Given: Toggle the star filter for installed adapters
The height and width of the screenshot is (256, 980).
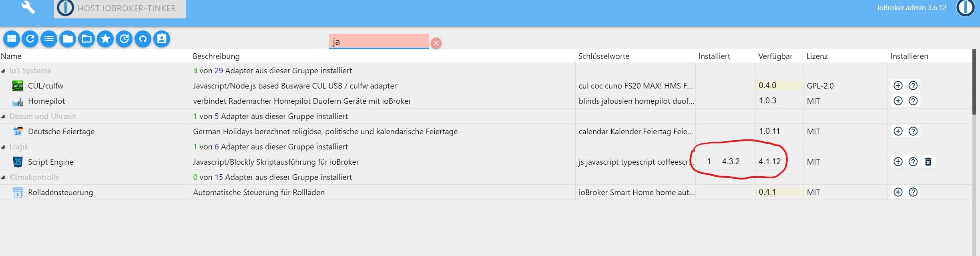Looking at the screenshot, I should (105, 39).
